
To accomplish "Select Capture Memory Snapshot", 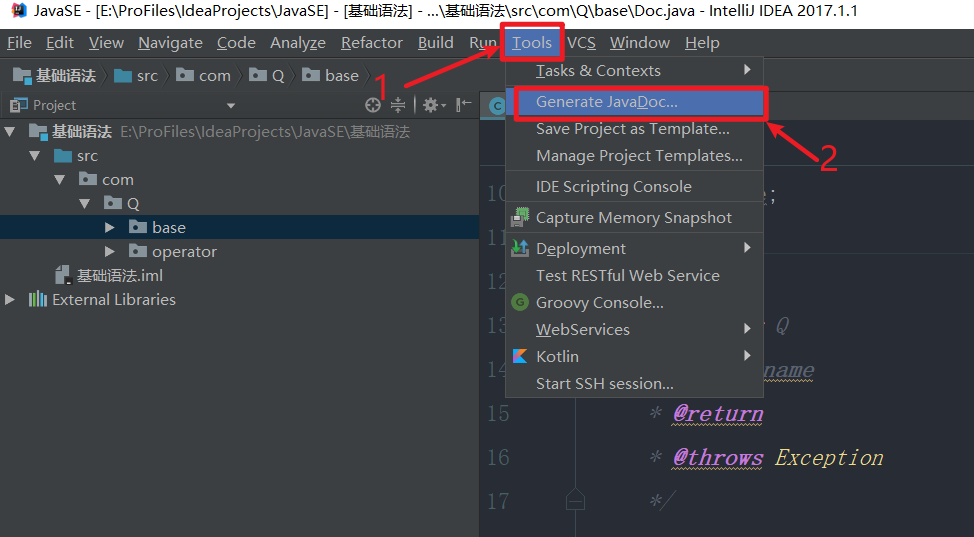I will (x=634, y=218).
